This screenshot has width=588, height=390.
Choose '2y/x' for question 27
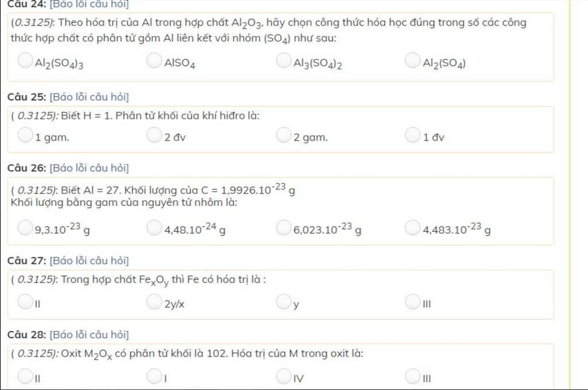[x=154, y=302]
